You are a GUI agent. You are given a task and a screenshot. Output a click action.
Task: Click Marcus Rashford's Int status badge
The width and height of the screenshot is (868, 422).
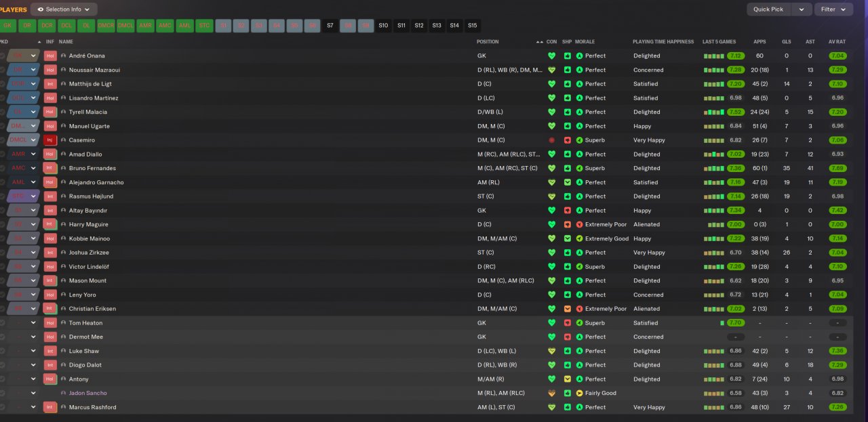(x=50, y=407)
